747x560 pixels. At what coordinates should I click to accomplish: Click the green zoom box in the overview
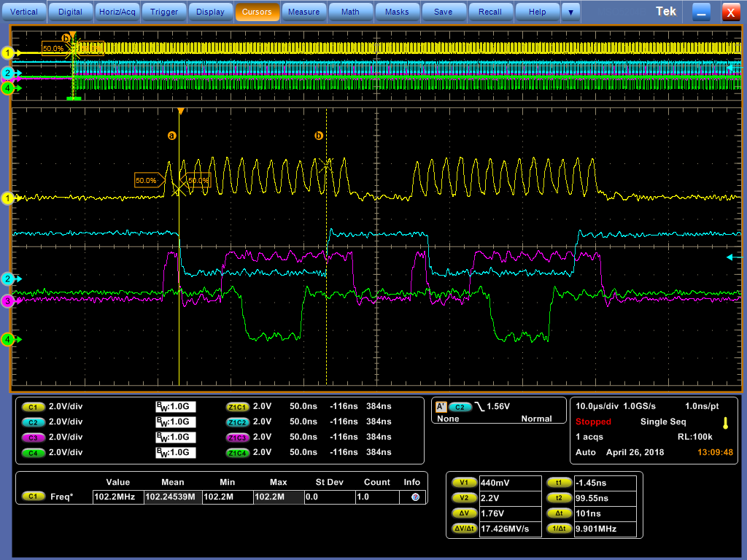[x=74, y=98]
